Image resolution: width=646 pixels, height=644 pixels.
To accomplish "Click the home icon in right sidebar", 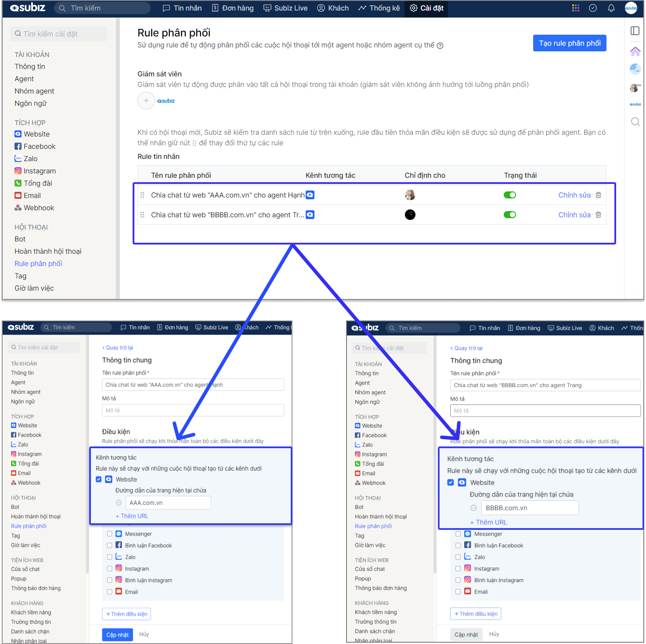I will 635,51.
